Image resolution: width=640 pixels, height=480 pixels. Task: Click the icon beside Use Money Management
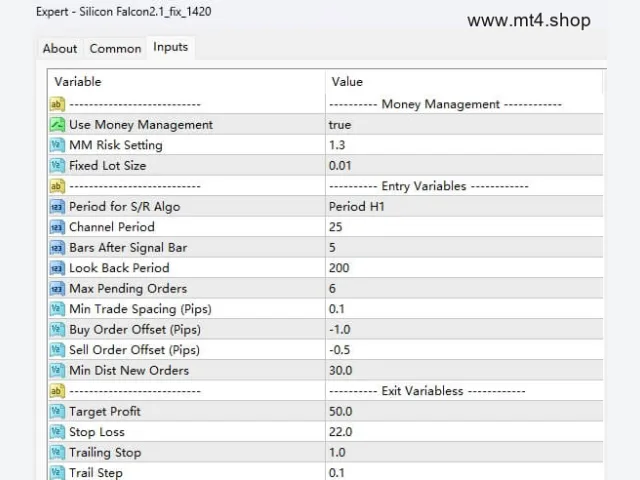click(57, 124)
